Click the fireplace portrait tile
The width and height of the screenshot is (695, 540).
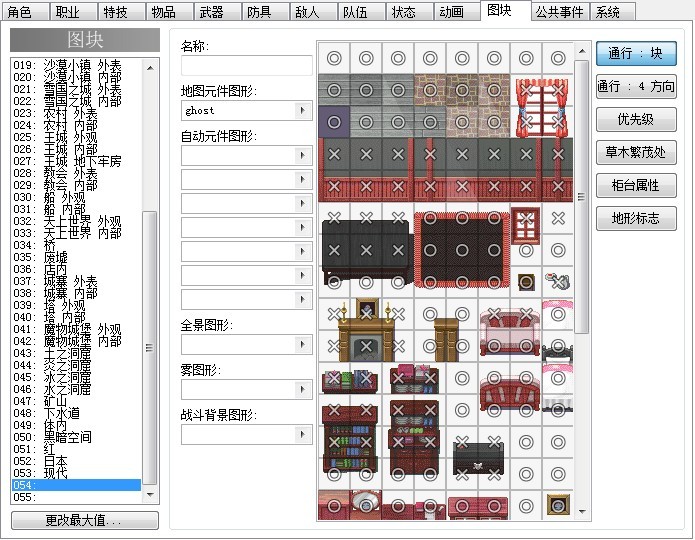click(x=366, y=314)
